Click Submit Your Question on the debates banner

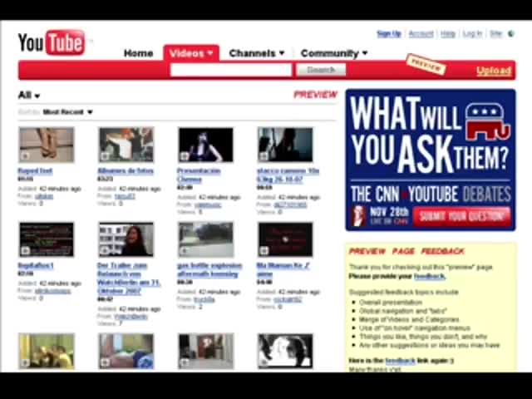pos(461,216)
